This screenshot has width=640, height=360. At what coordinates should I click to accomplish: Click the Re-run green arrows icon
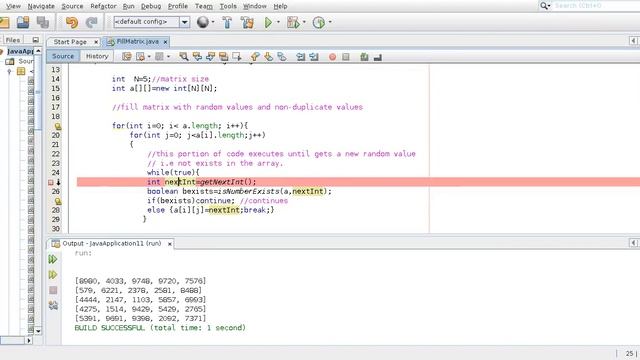click(53, 259)
